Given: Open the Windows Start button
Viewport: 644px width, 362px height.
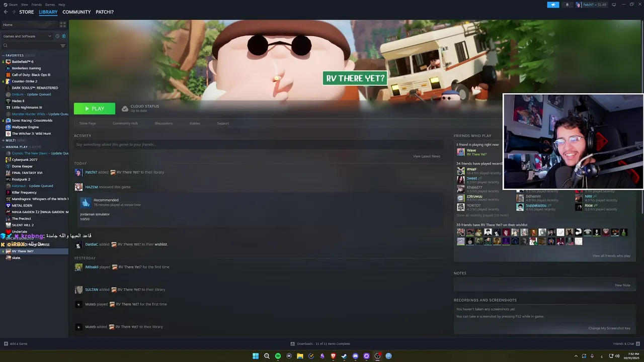Looking at the screenshot, I should tap(256, 356).
